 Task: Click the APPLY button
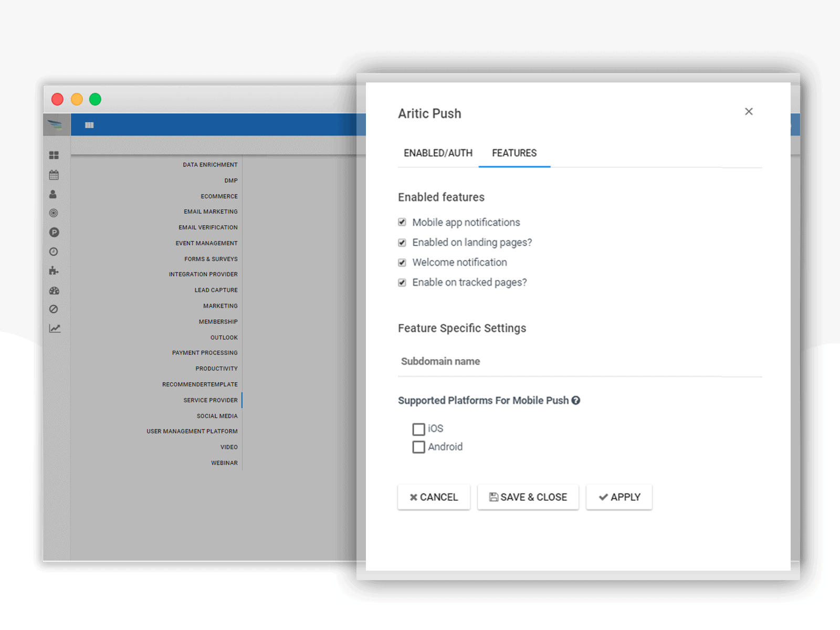(619, 497)
